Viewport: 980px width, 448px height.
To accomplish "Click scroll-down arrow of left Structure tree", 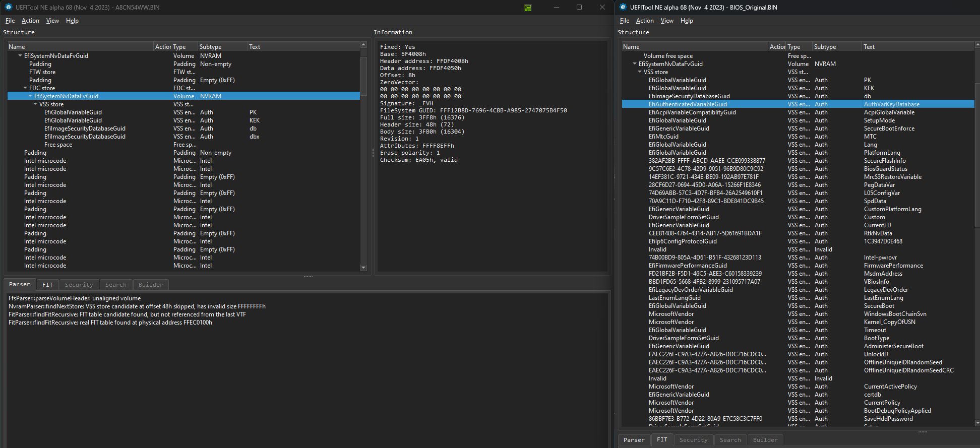I will click(x=363, y=268).
